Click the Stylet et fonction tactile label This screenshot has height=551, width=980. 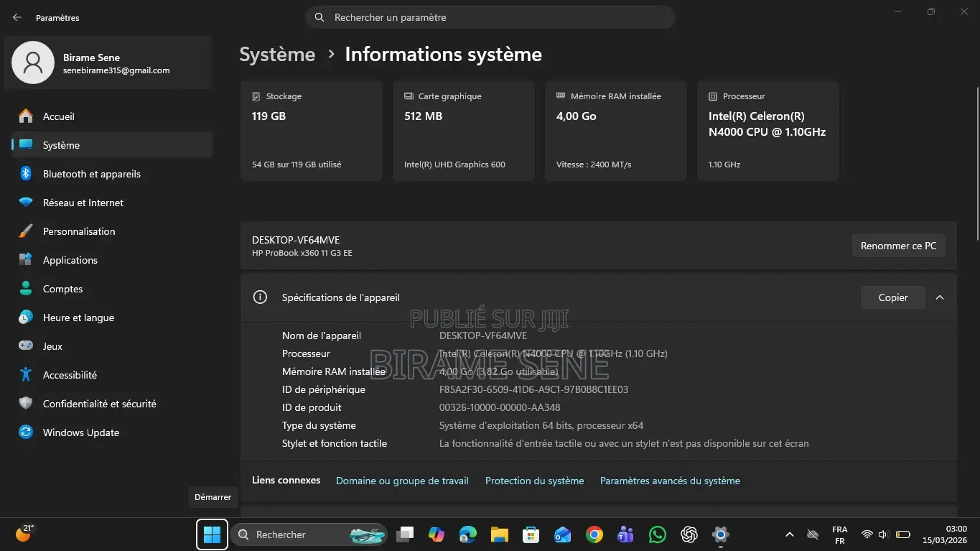click(x=335, y=443)
